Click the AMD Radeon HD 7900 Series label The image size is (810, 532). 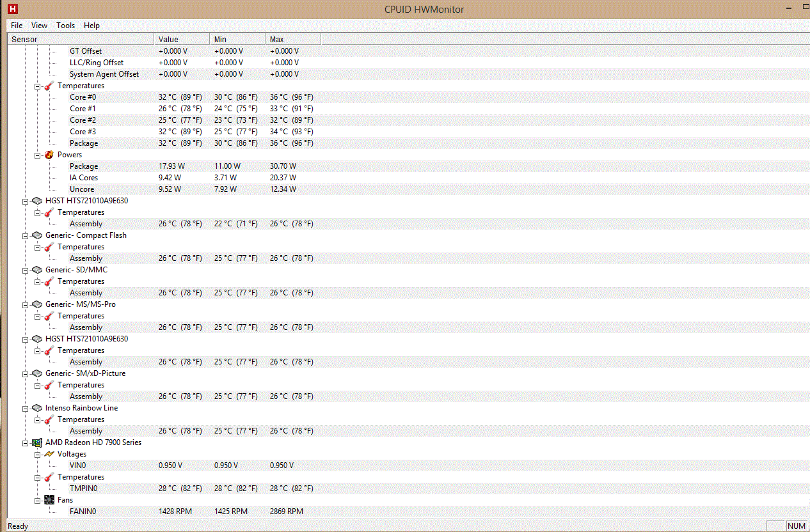pos(93,442)
